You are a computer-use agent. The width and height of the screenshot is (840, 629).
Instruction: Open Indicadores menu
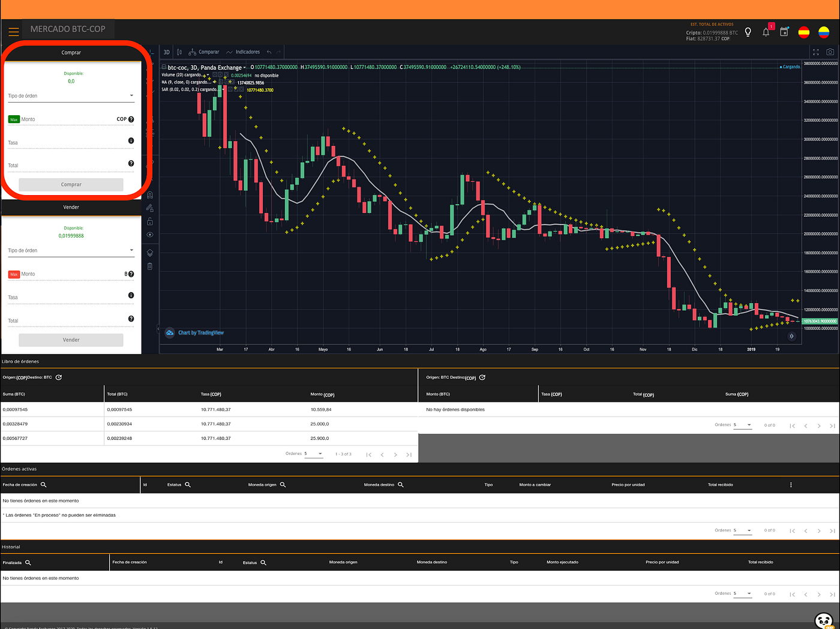click(243, 52)
